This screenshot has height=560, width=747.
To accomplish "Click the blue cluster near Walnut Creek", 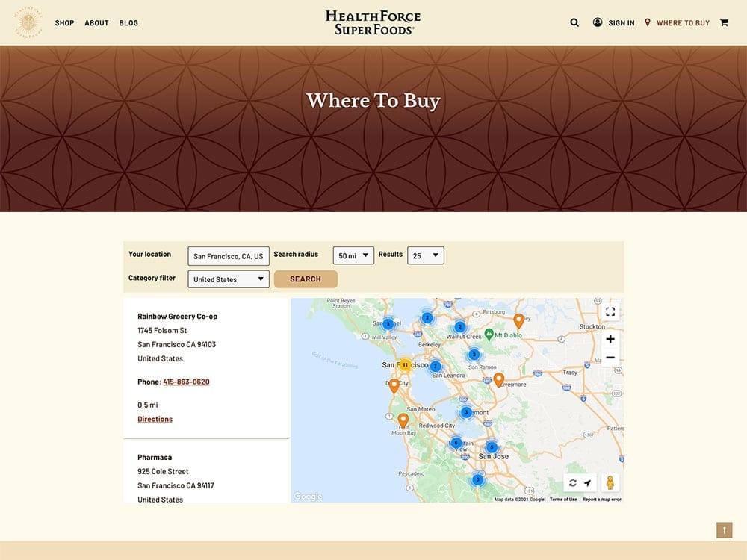I will coord(459,327).
